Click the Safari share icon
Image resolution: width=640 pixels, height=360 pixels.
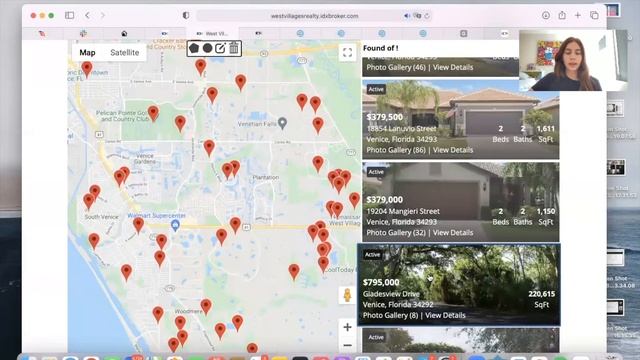pos(562,16)
